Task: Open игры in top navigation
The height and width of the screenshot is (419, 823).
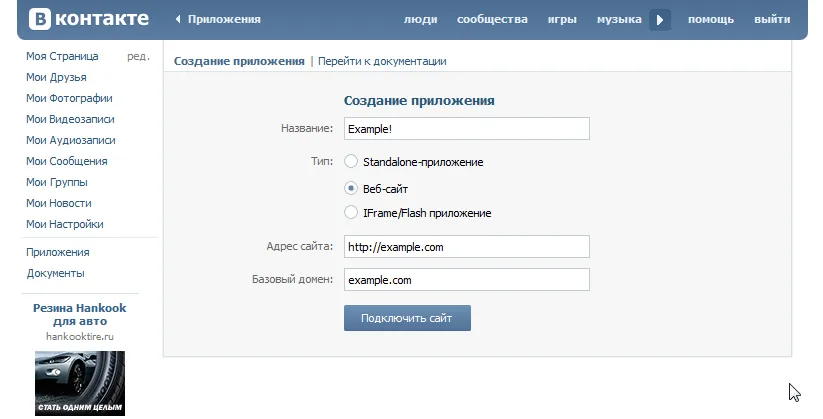Action: pyautogui.click(x=562, y=19)
